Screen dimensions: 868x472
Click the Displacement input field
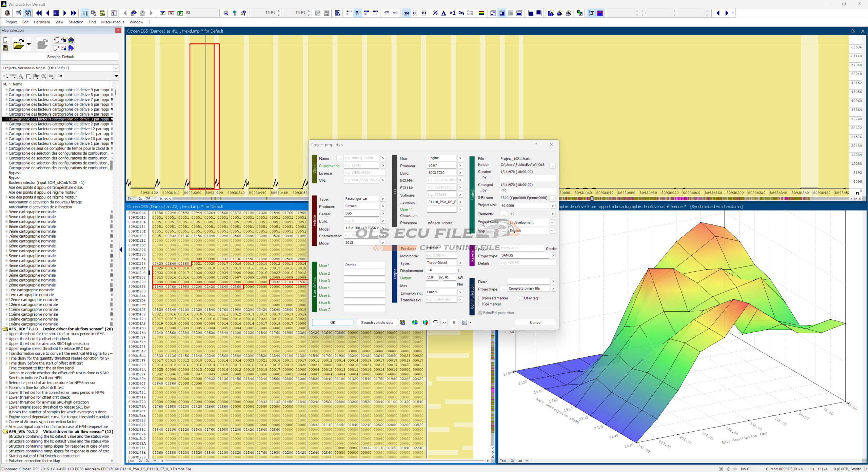[441, 270]
